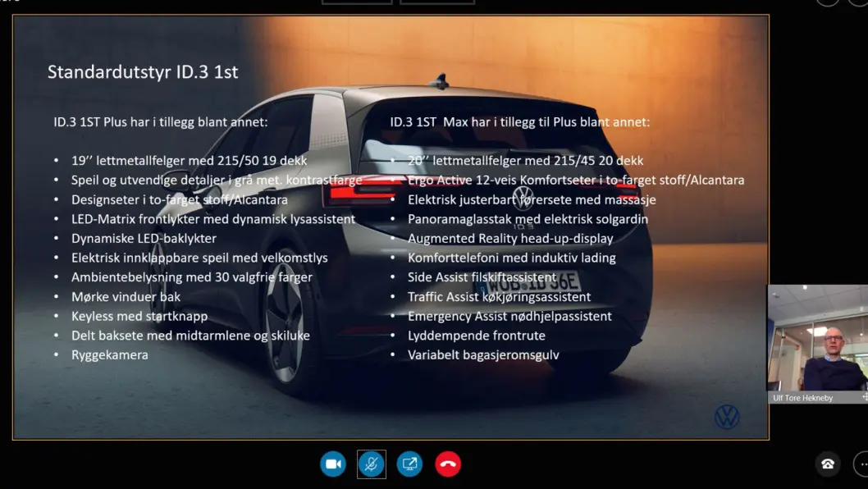
Task: Click the Keyless med startknapp line
Action: [139, 316]
